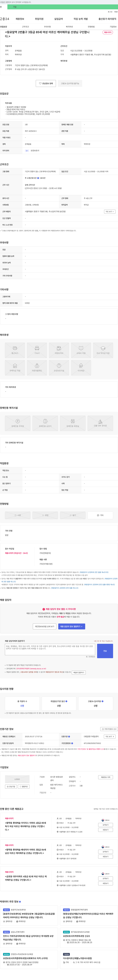Click info icon next to 빅데이터 추천 정보
This screenshot has width=118, height=980.
coord(20,902)
